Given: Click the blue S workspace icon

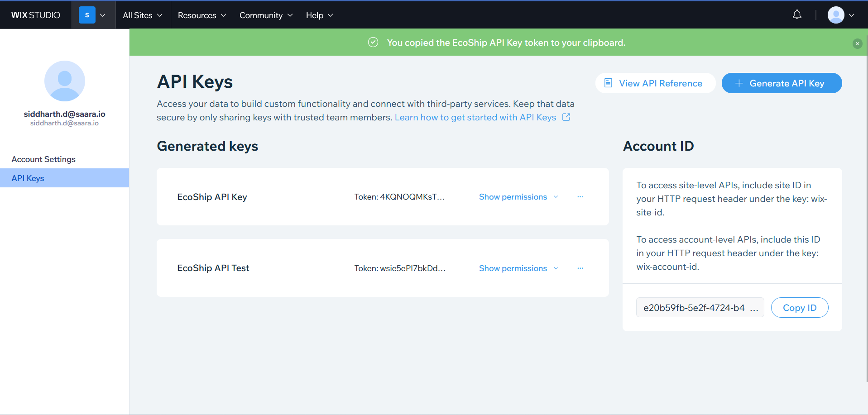Looking at the screenshot, I should point(87,15).
